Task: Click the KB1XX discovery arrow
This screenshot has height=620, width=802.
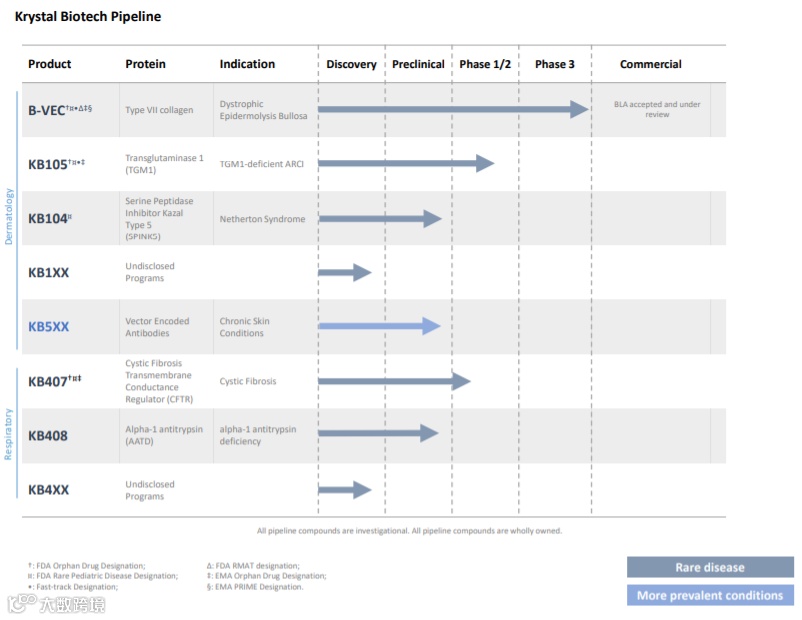Action: pos(345,273)
